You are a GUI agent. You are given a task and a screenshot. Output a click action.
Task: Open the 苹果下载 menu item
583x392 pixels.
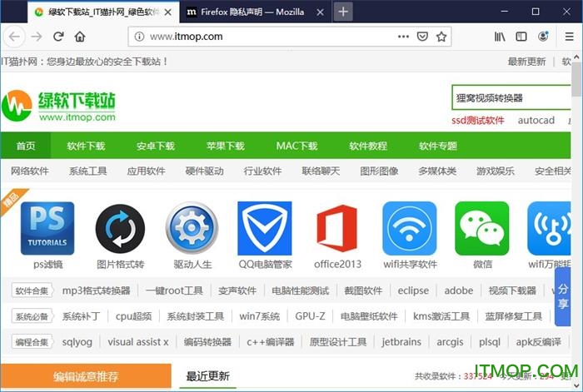pos(226,146)
